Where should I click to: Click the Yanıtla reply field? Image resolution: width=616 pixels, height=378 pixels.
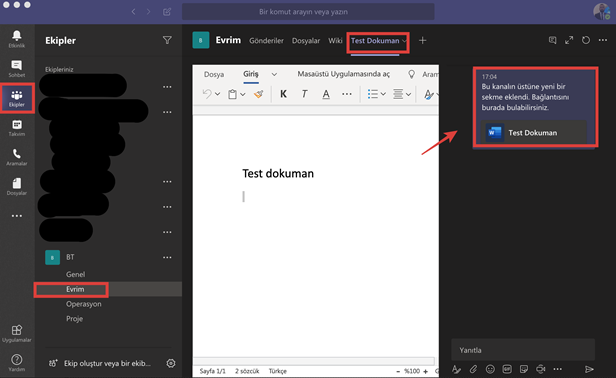tap(523, 350)
